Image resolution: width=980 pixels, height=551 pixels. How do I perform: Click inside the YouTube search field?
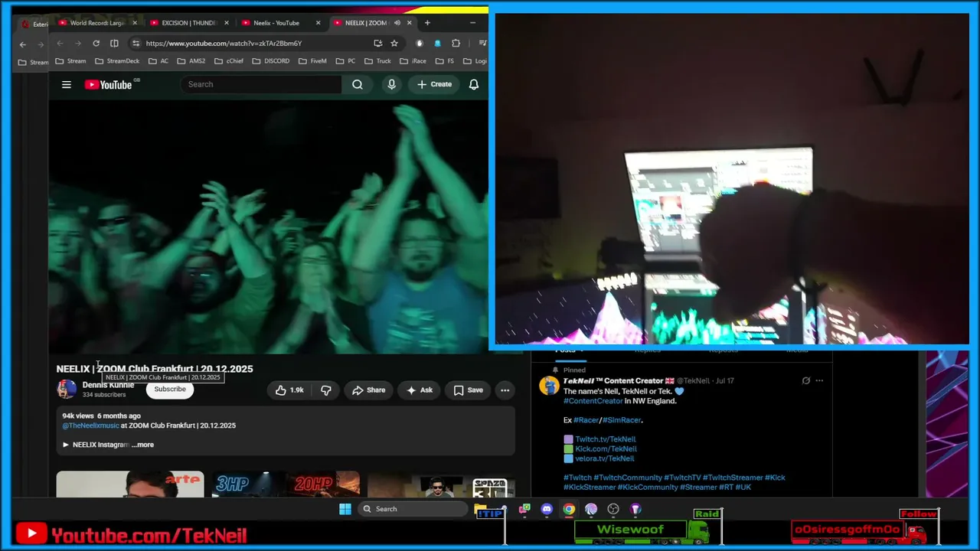[261, 84]
